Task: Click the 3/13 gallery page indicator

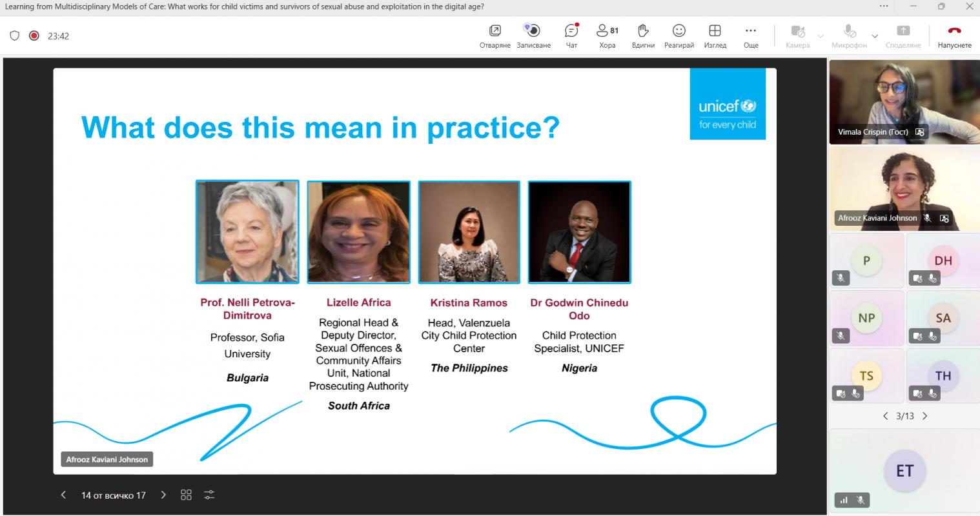Action: click(x=905, y=416)
